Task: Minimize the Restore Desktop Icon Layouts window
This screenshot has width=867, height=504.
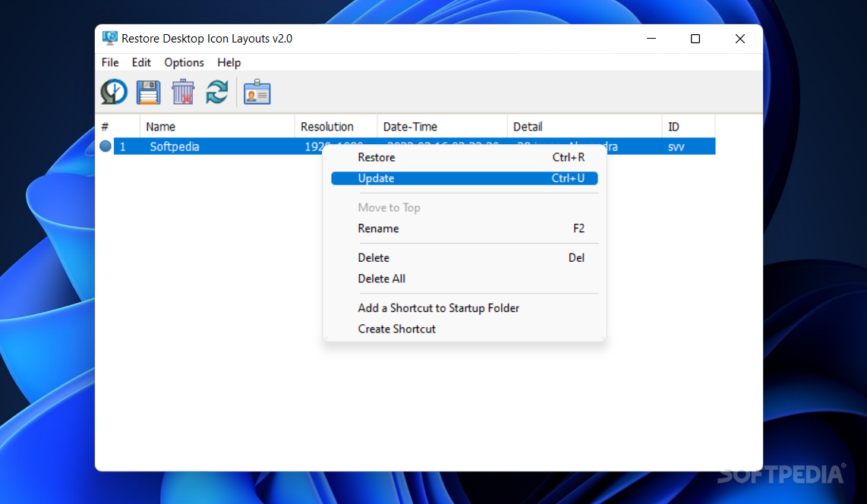Action: [651, 39]
